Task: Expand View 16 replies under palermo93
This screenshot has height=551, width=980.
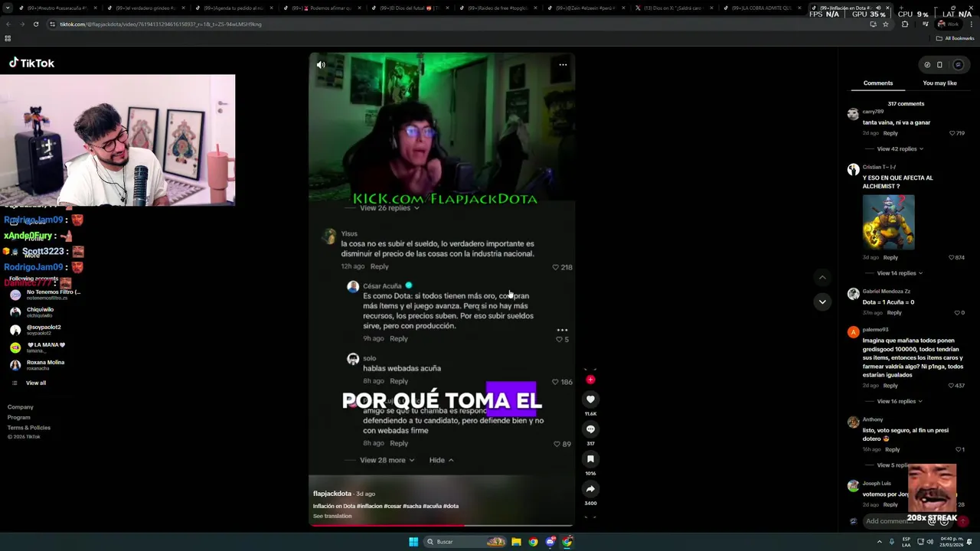Action: 900,401
